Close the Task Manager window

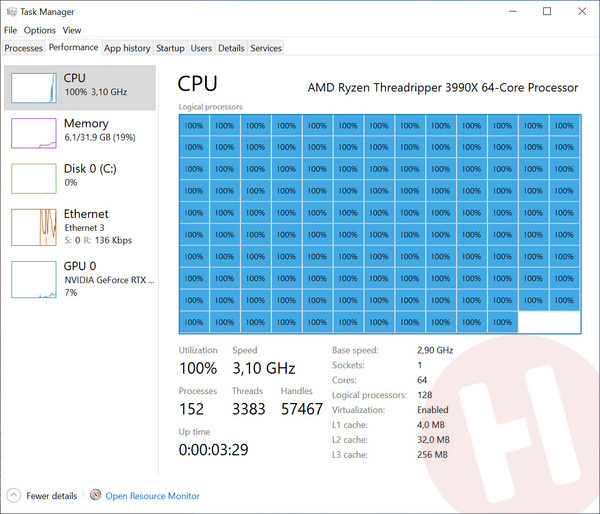[x=582, y=11]
